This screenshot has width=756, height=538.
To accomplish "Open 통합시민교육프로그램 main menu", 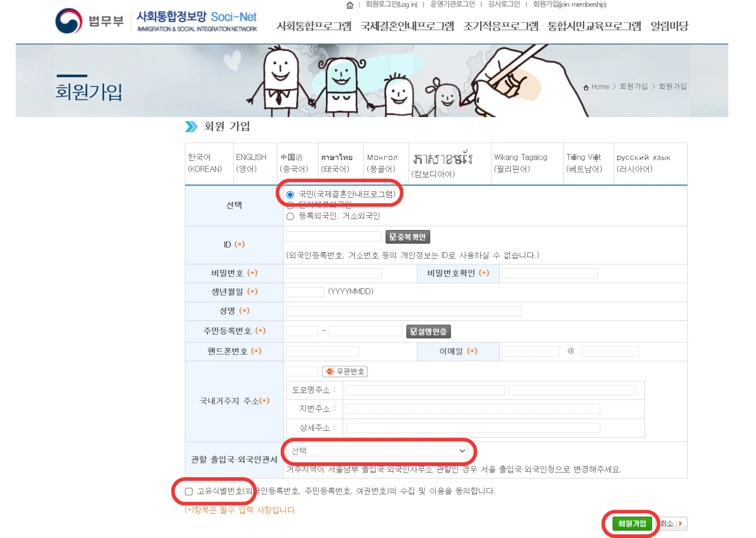I will click(594, 26).
